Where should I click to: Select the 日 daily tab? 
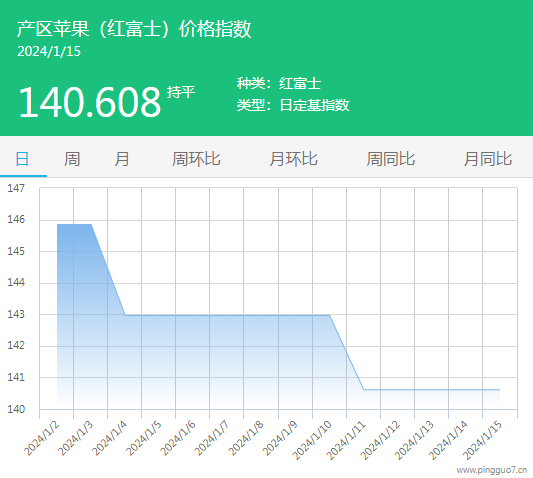point(22,159)
